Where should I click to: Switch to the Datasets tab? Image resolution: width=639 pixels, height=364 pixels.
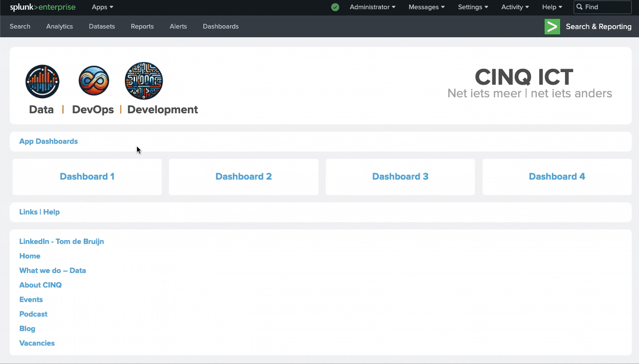(x=102, y=26)
